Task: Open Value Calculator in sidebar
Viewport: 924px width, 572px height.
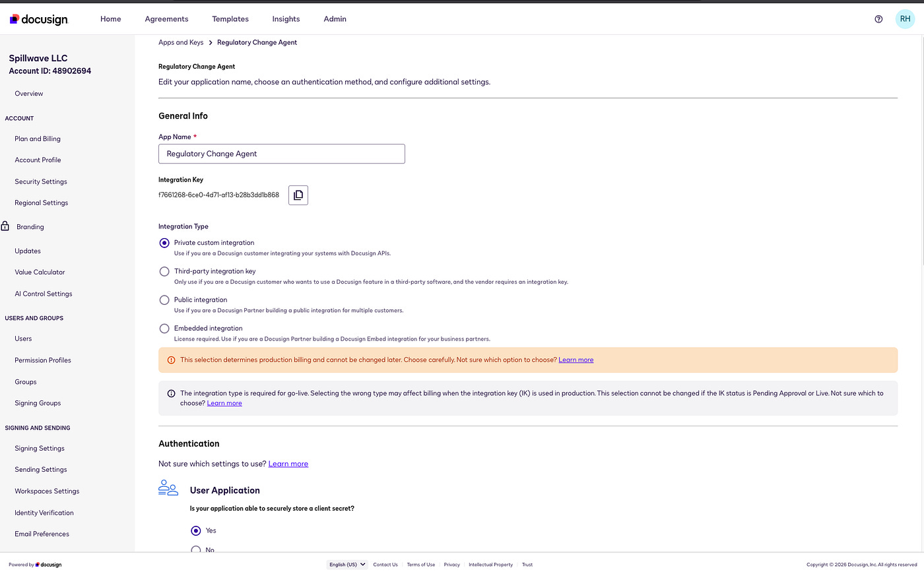Action: click(40, 272)
